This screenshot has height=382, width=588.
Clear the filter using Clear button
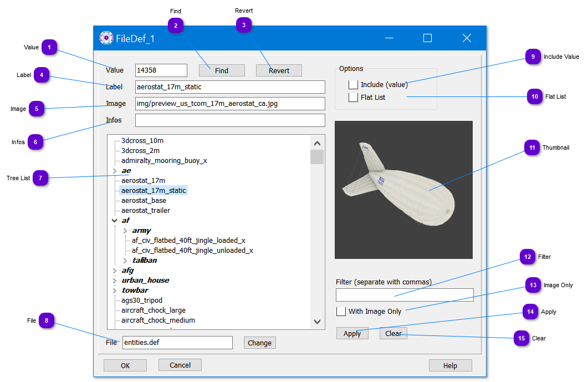pos(393,333)
